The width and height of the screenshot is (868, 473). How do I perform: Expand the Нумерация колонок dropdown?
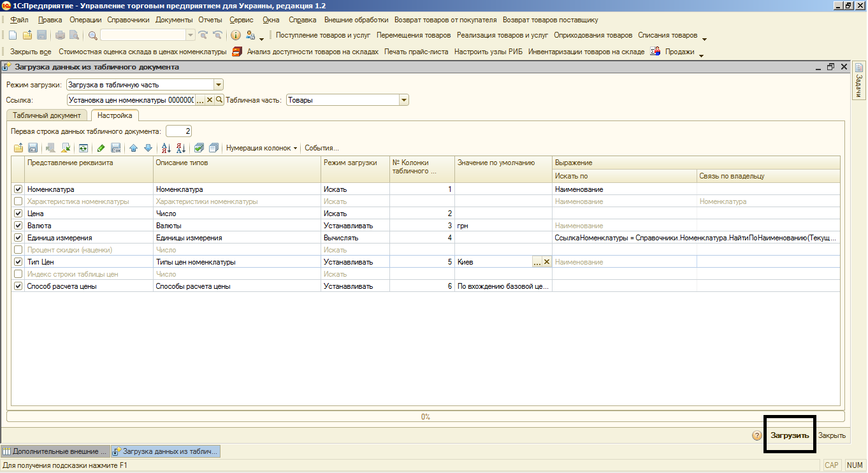pos(260,147)
